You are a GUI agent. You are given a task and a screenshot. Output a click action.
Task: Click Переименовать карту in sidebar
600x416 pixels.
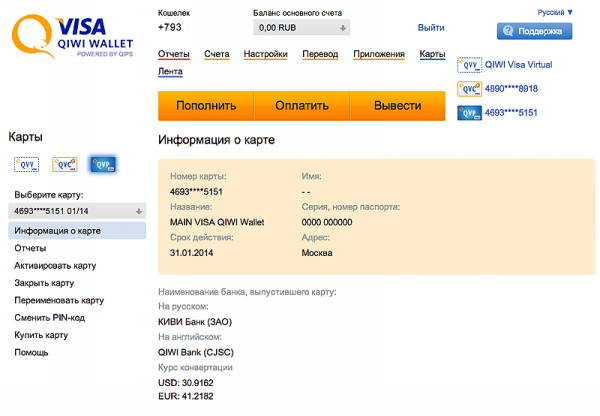click(59, 300)
